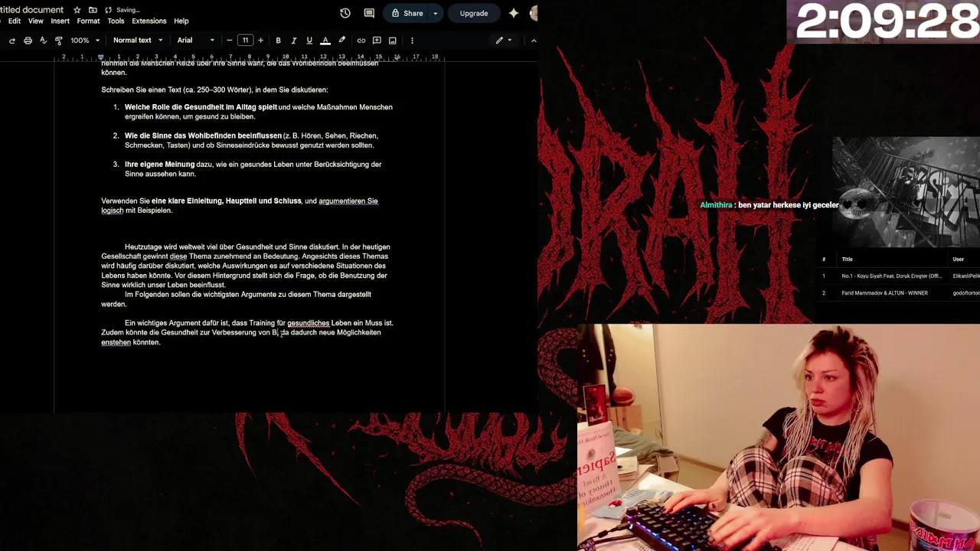
Task: Expand the Share options arrow
Action: coord(436,13)
